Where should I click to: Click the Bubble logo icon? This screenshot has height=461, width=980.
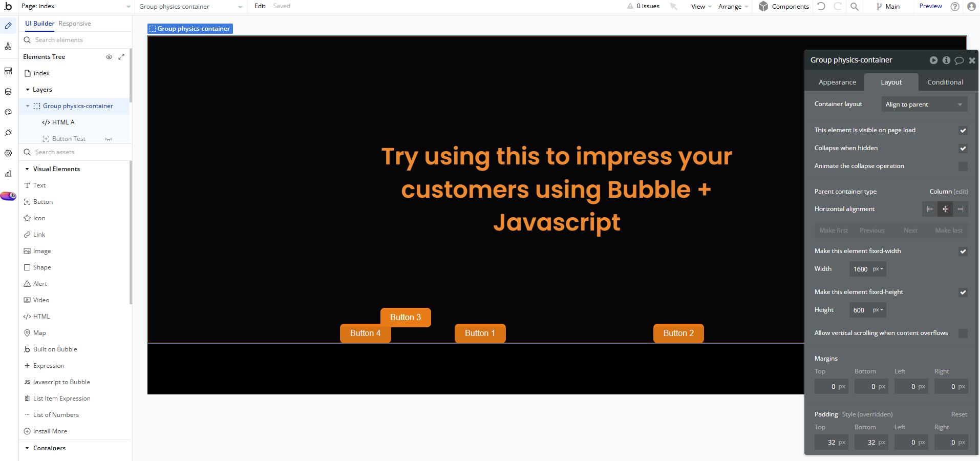click(8, 6)
